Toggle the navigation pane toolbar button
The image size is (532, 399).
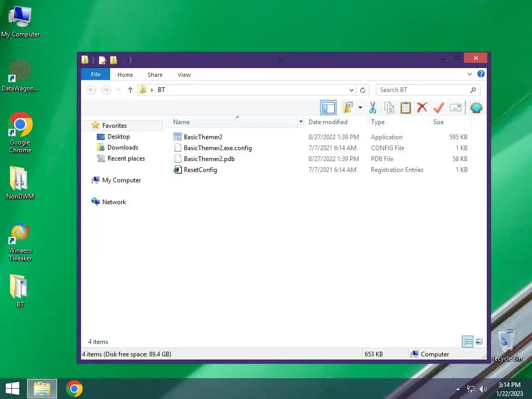[x=328, y=108]
